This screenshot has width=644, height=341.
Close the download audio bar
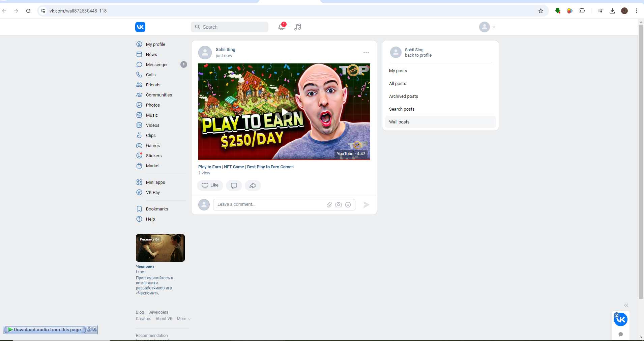pos(95,330)
